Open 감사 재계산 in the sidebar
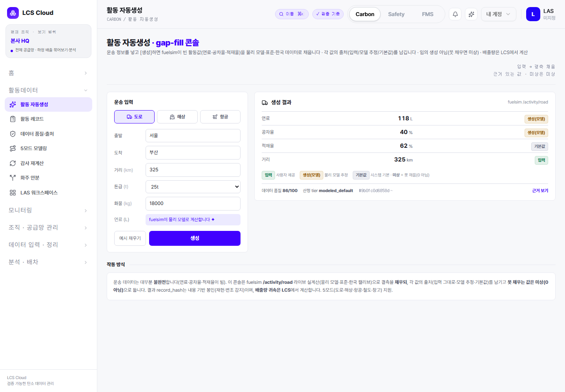Viewport: 565px width, 392px height. (x=48, y=163)
